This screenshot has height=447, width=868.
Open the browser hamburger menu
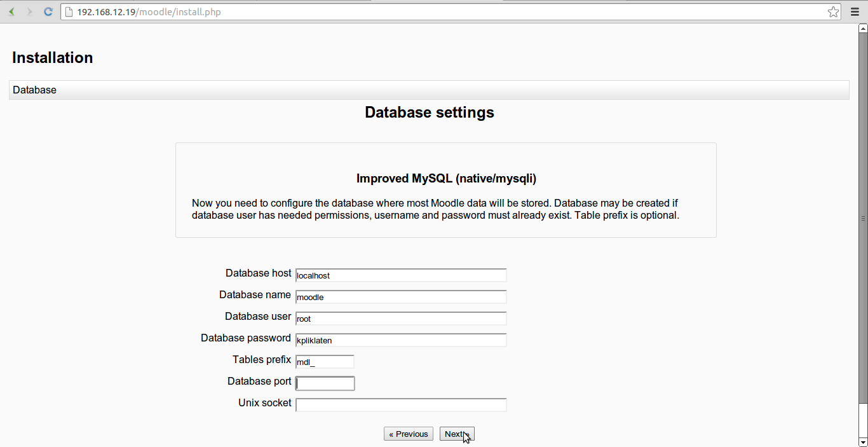(x=855, y=11)
